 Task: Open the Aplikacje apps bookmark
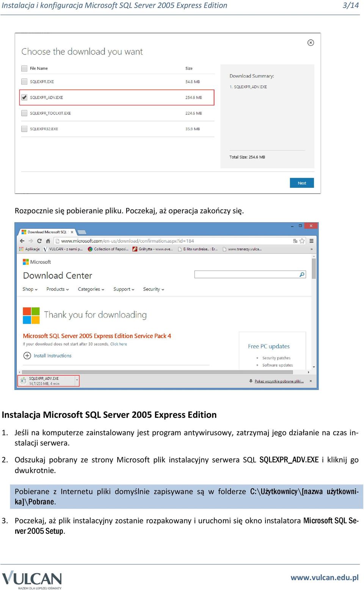click(29, 249)
